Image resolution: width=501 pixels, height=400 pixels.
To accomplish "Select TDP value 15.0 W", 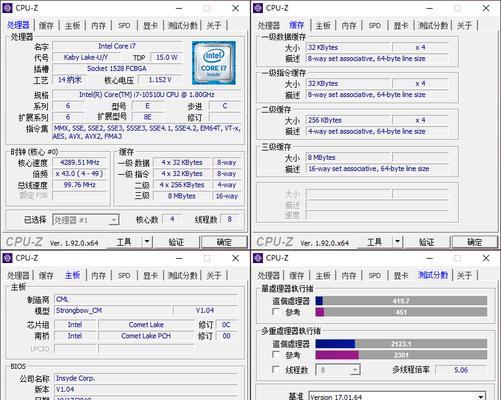I will click(x=166, y=57).
